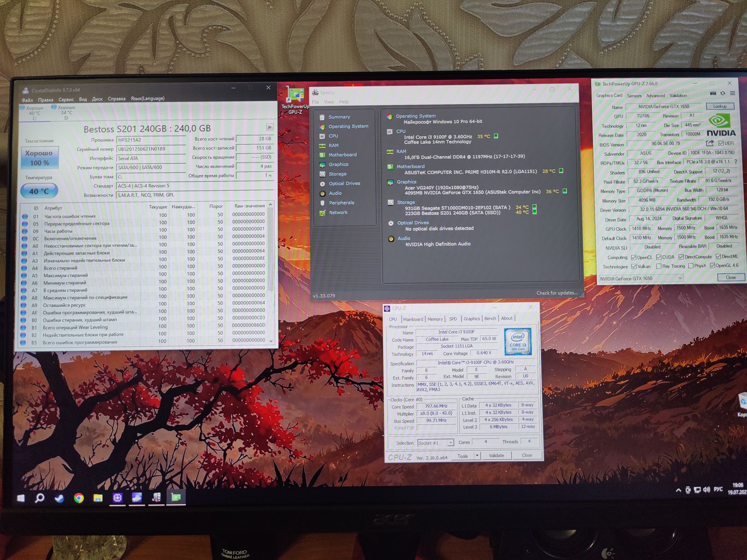Open taskbar search magnifier
The image size is (747, 560).
click(40, 498)
